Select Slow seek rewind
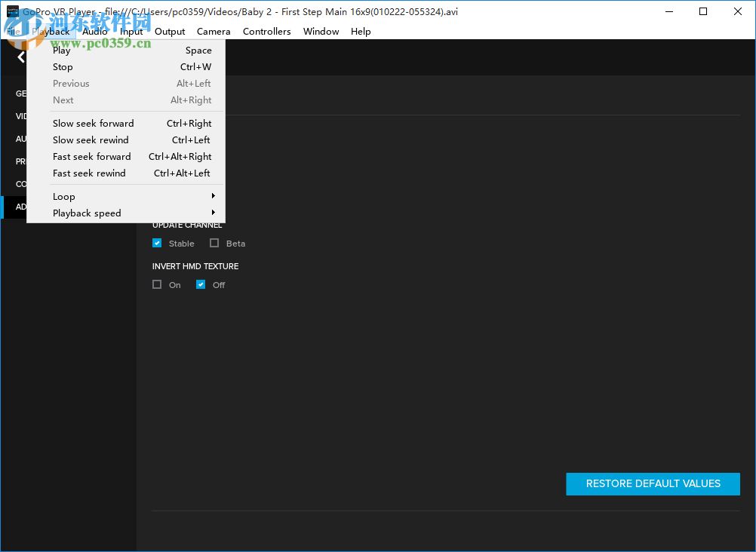 126,140
